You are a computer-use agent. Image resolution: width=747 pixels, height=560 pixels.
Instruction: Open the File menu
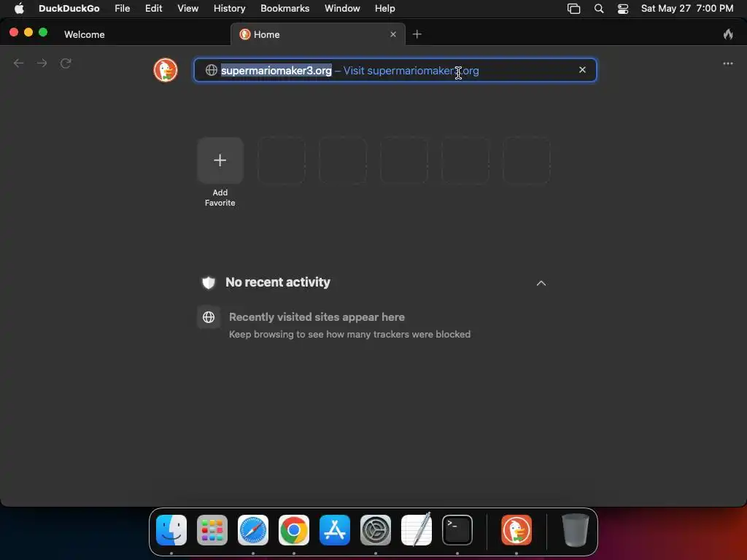pos(123,8)
